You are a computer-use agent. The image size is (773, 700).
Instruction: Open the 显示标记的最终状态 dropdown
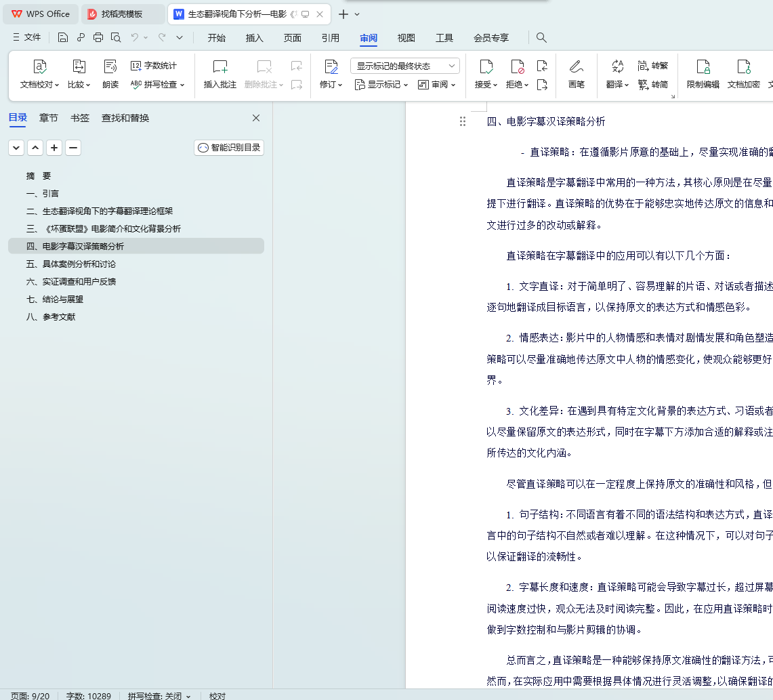tap(405, 66)
